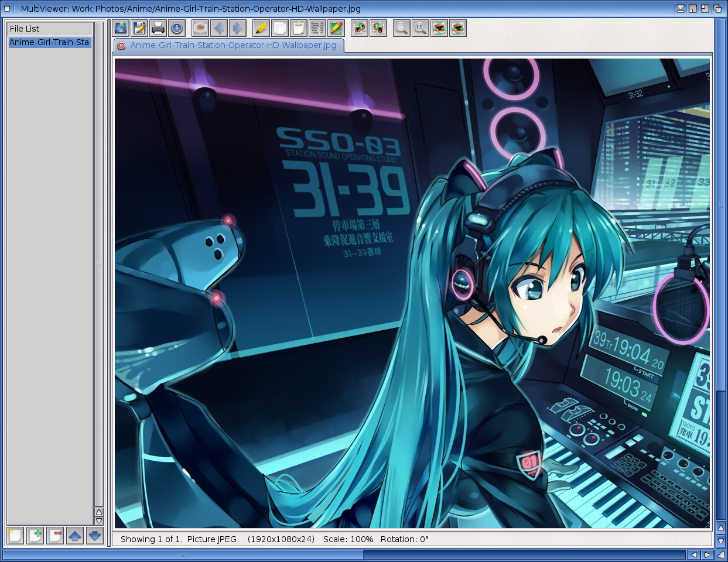Click the window close gadget top-left
This screenshot has height=562, width=728.
[8, 8]
